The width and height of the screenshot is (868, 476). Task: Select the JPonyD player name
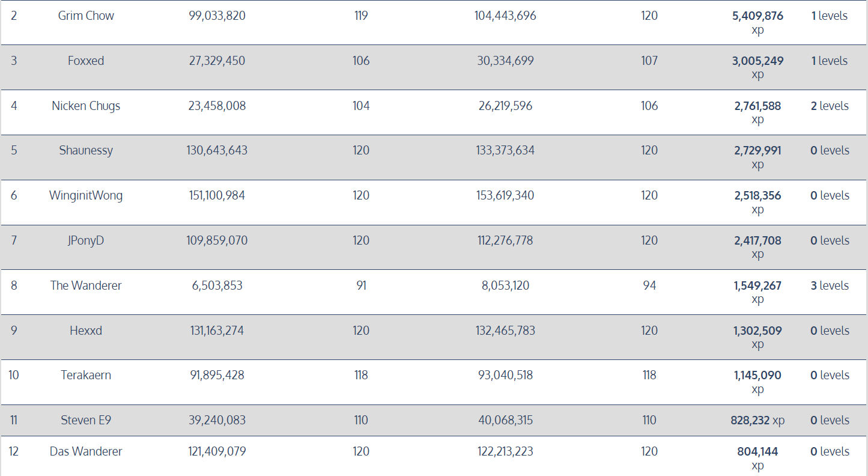click(x=86, y=240)
